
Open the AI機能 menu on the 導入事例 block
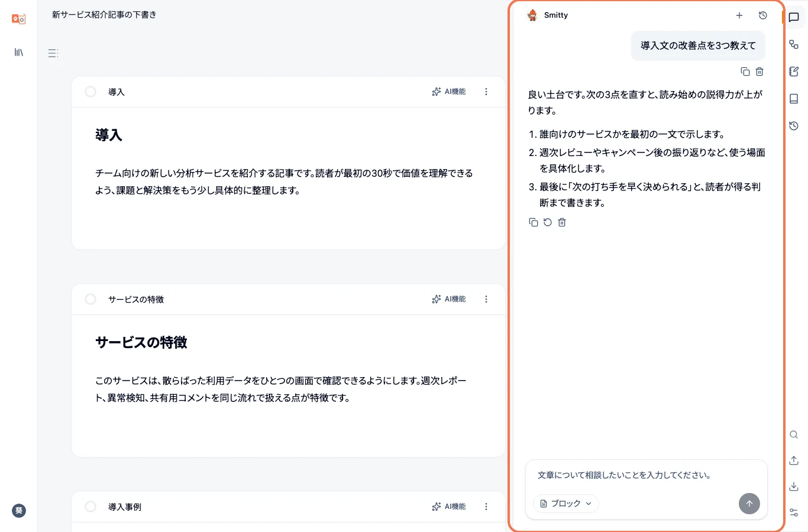click(449, 507)
